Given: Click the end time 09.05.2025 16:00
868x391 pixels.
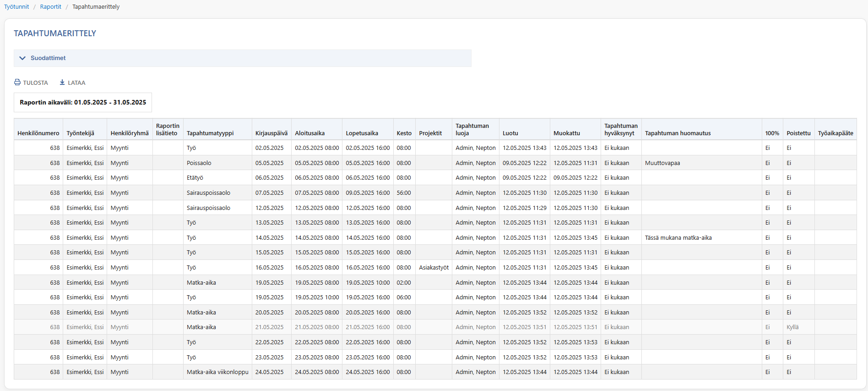Looking at the screenshot, I should coord(368,193).
